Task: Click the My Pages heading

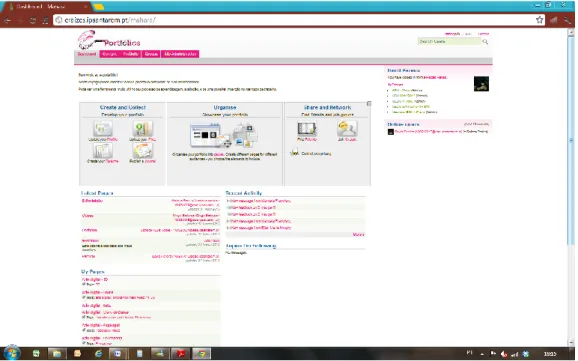Action: tap(93, 272)
